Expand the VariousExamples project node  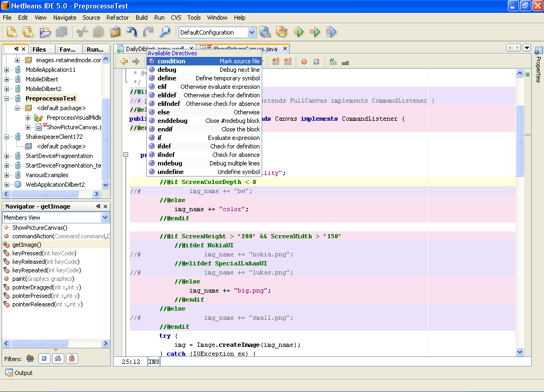(x=6, y=175)
